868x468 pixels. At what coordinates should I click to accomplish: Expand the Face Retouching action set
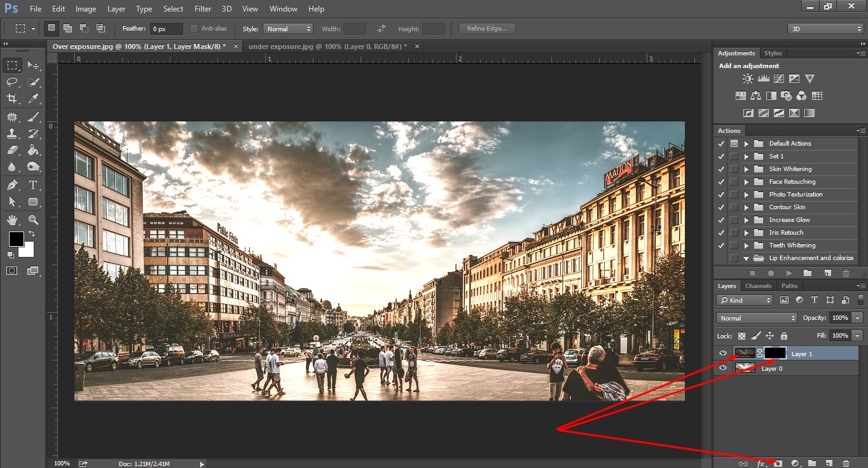[x=747, y=182]
